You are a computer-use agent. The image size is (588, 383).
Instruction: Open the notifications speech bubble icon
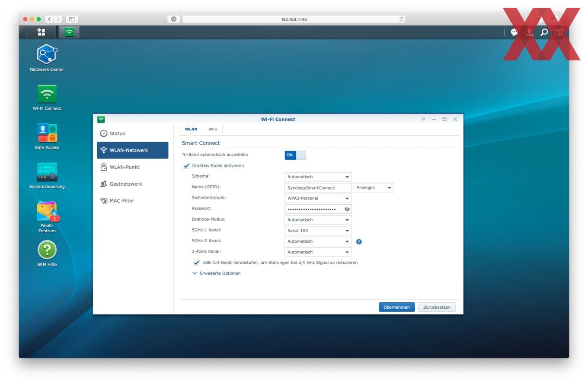pyautogui.click(x=514, y=32)
